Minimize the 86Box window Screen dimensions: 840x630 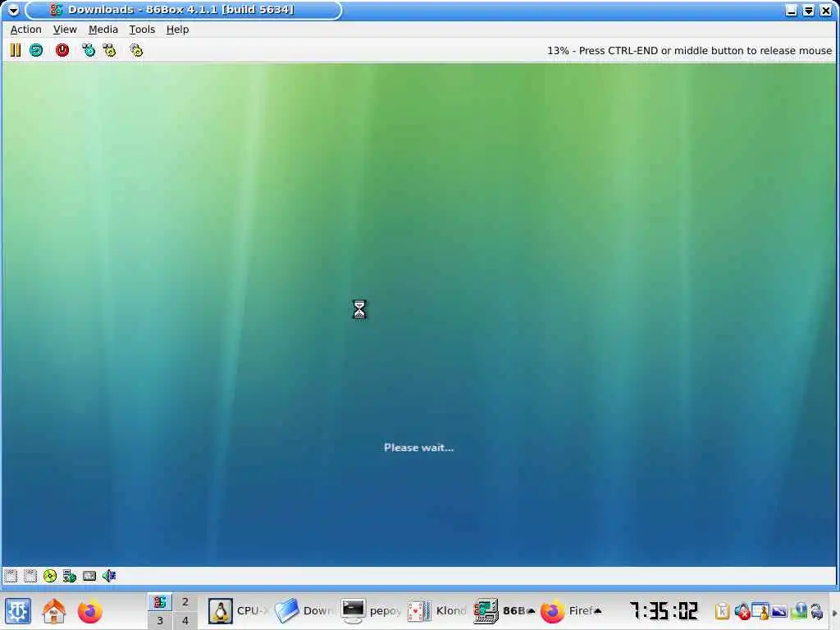point(792,10)
